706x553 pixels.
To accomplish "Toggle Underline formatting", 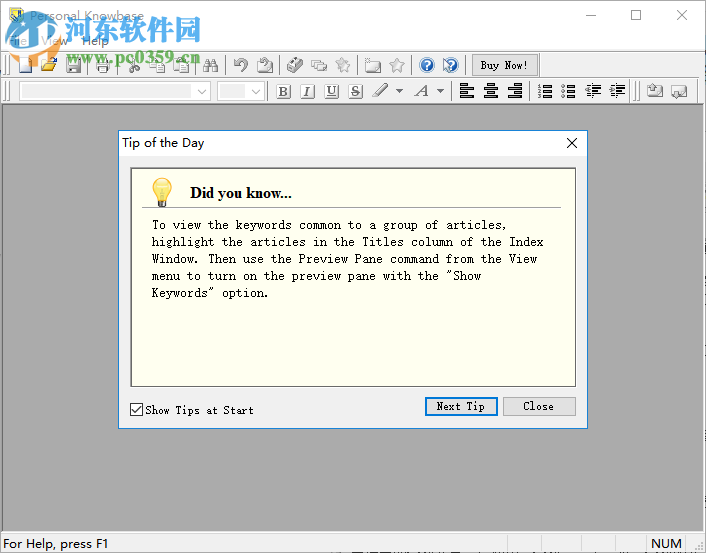I will [x=331, y=91].
